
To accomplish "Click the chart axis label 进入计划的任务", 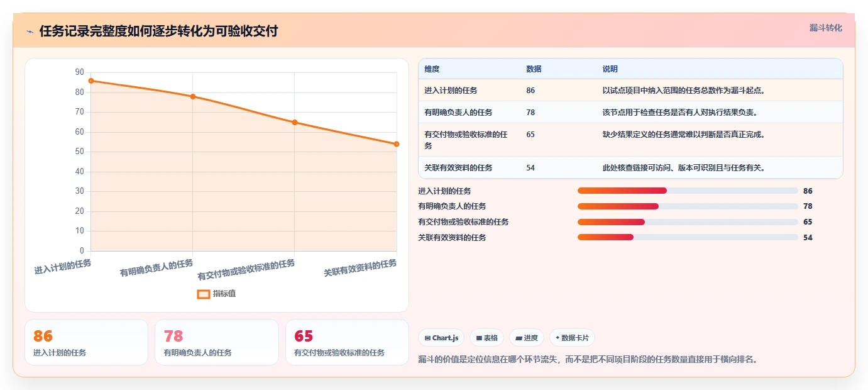I will click(x=63, y=267).
